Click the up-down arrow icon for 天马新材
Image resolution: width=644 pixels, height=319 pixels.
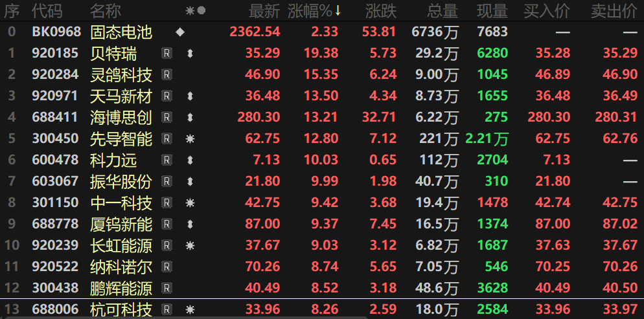pos(190,96)
